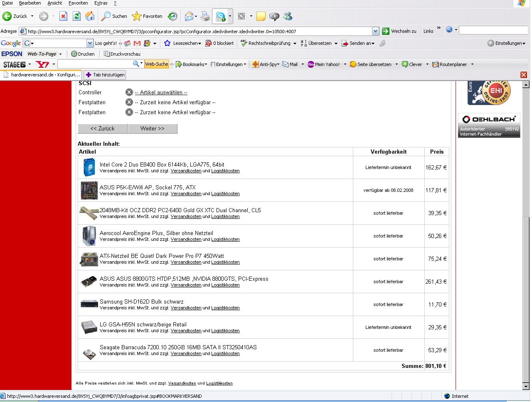Click Tab hinzufügen button

pos(105,75)
